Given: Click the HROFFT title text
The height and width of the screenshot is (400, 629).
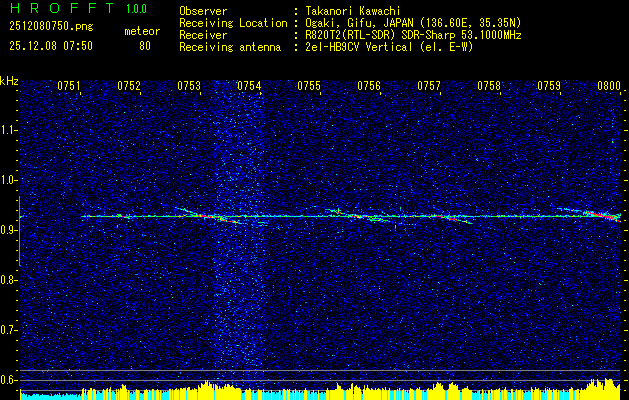Looking at the screenshot, I should coord(62,8).
